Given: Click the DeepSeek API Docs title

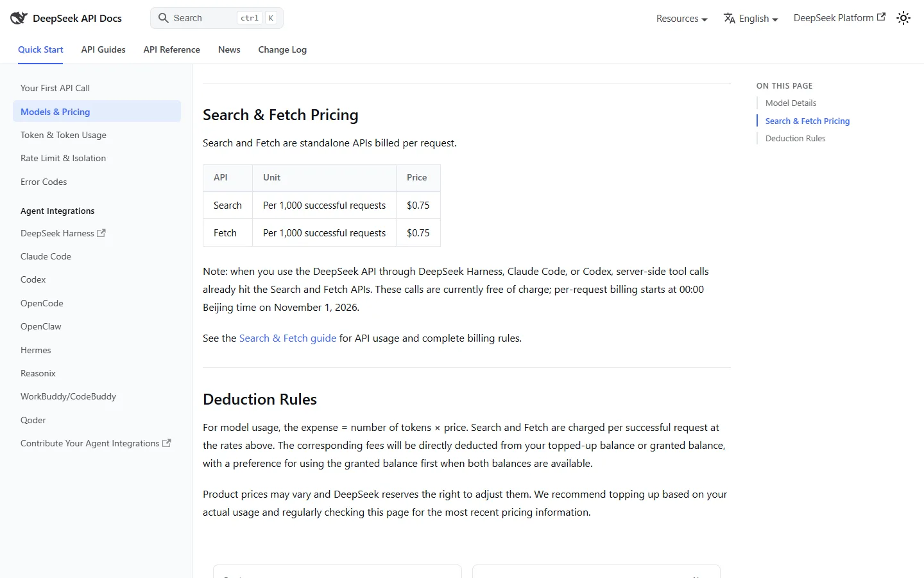Looking at the screenshot, I should click(77, 18).
